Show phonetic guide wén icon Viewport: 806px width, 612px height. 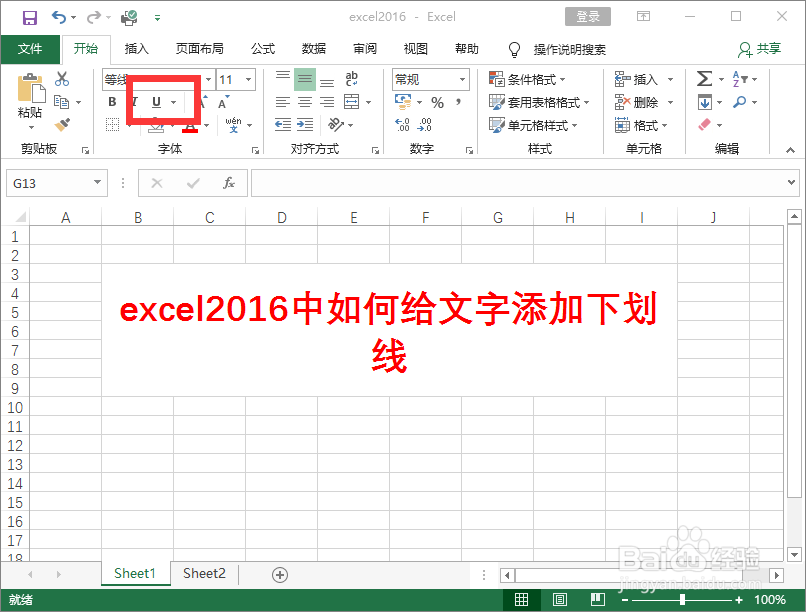click(233, 124)
